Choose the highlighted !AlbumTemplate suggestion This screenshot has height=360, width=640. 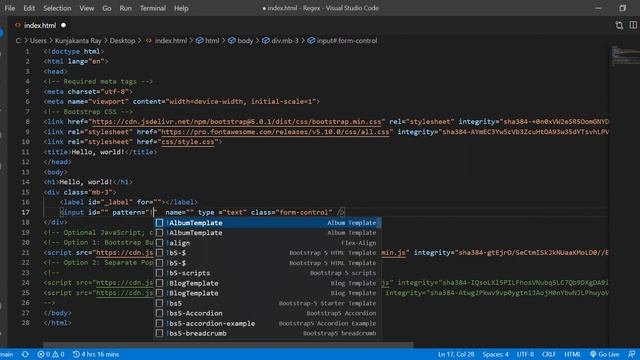click(267, 223)
